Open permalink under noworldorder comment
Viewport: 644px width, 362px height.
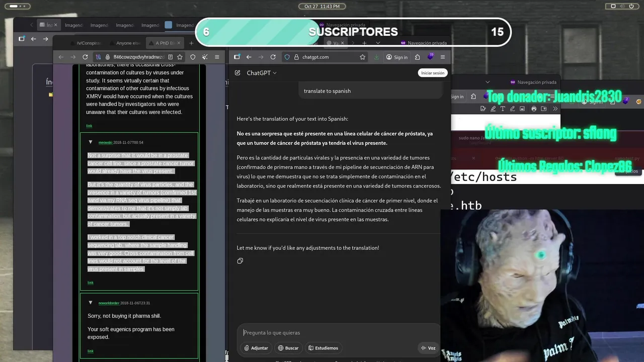[90, 351]
